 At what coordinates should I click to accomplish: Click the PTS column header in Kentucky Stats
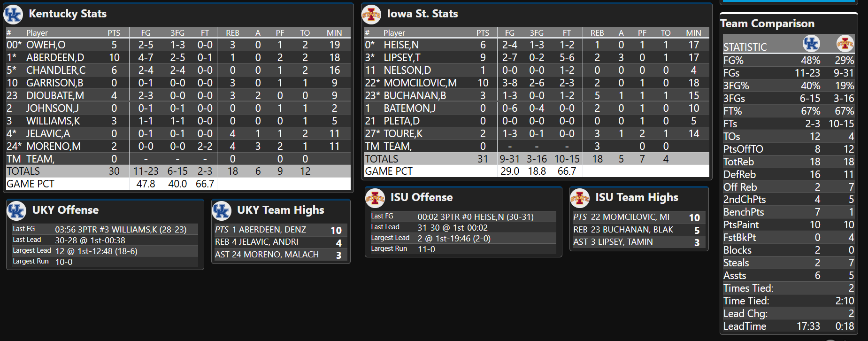coord(113,33)
